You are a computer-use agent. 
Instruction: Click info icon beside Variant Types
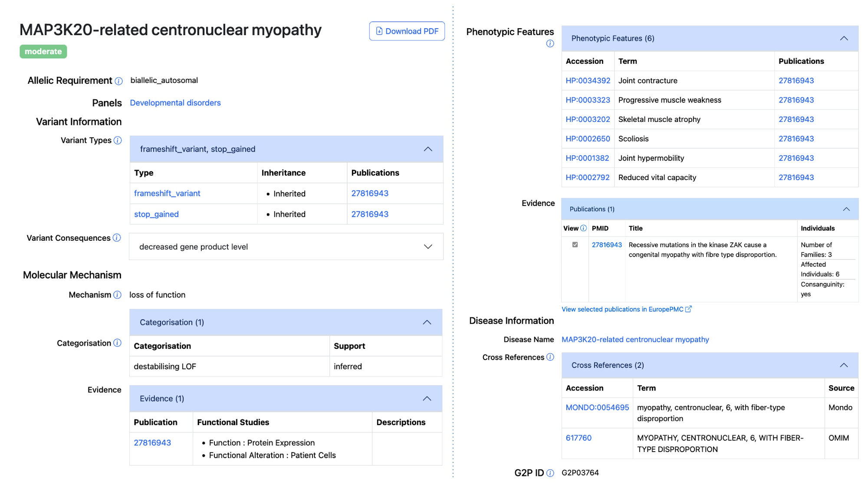(118, 141)
